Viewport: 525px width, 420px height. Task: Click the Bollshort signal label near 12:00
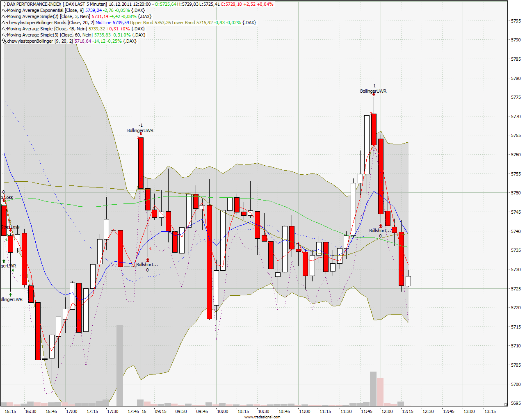coord(380,231)
